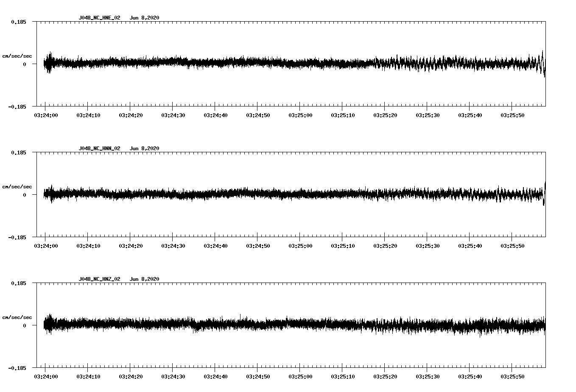This screenshot has height=392, width=576.
Task: Click 03:24:40 time label under HNN plot
Action: tap(215, 246)
